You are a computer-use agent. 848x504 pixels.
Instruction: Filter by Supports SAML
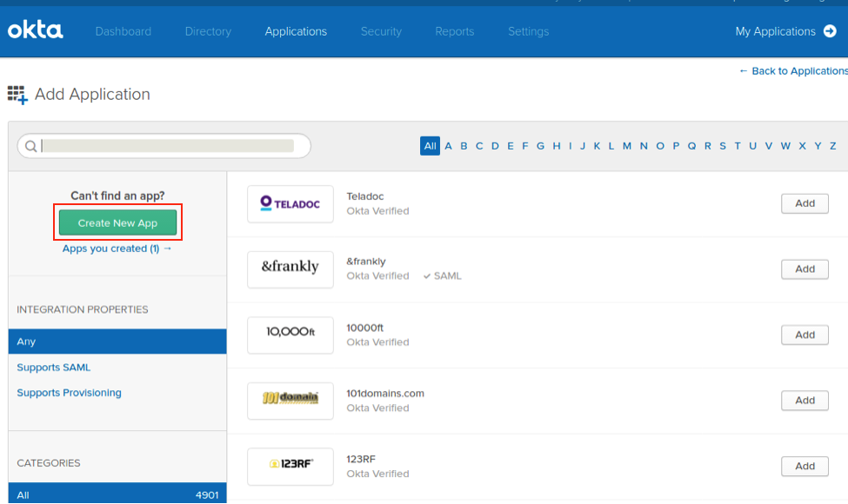(54, 368)
